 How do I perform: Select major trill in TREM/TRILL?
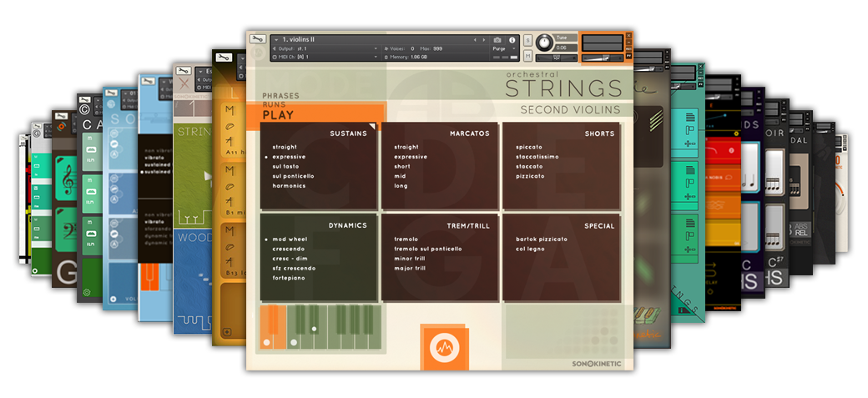click(410, 269)
